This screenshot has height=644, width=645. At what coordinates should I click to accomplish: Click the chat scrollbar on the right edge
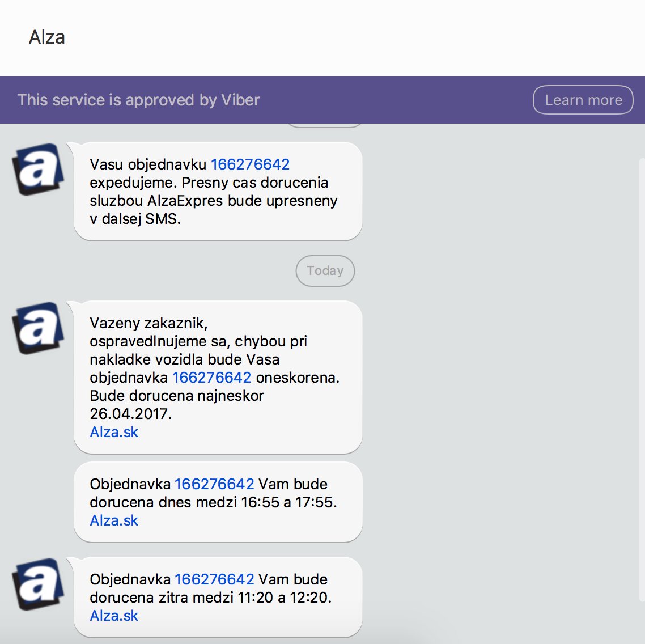click(642, 380)
